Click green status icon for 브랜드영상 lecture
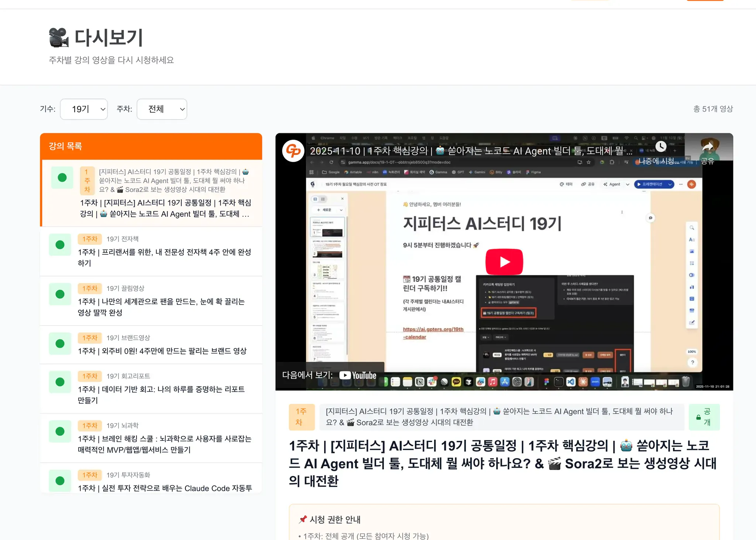The height and width of the screenshot is (540, 756). point(60,344)
